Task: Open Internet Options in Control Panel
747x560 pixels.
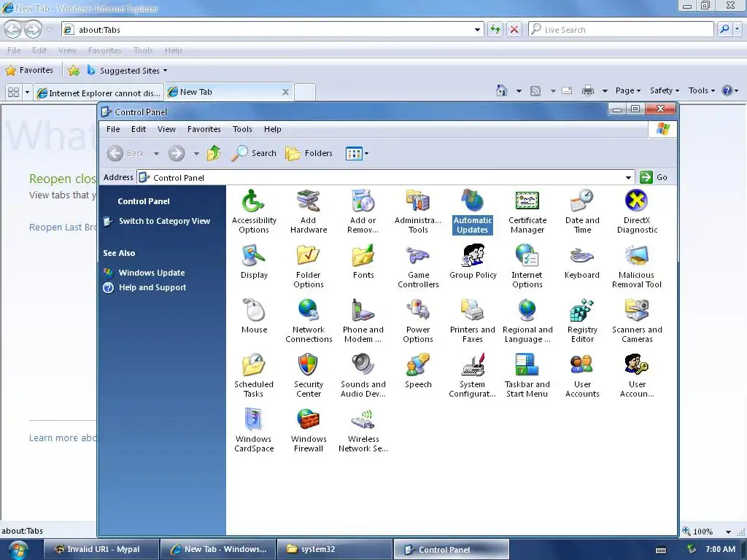Action: (x=527, y=266)
